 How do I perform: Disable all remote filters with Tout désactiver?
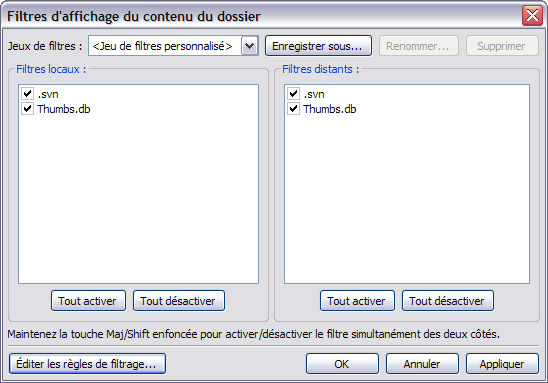click(x=448, y=301)
